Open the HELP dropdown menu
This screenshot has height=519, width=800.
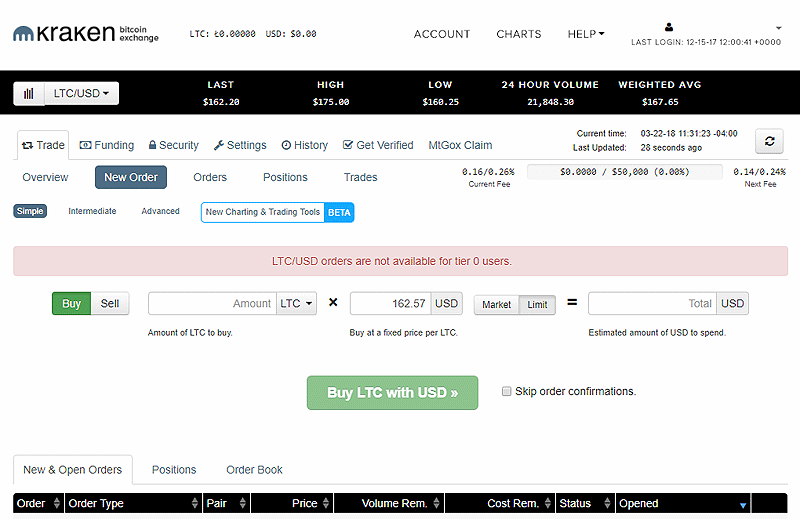tap(586, 34)
